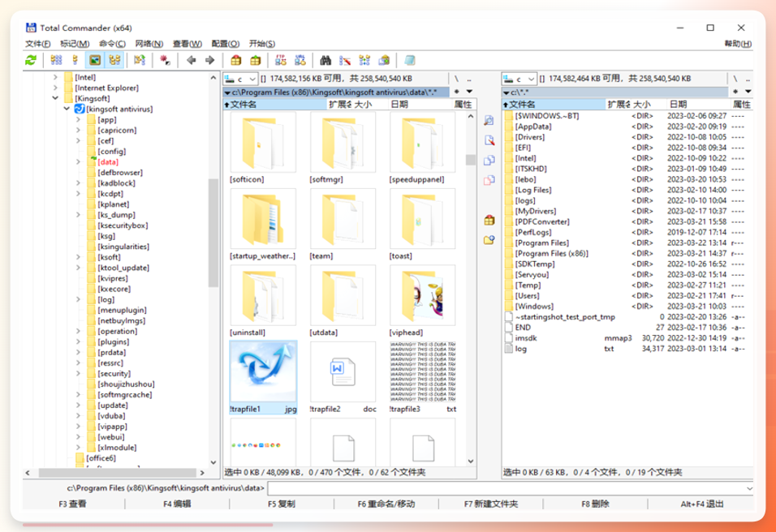Switch to full details view icon
This screenshot has height=532, width=776.
(x=75, y=60)
